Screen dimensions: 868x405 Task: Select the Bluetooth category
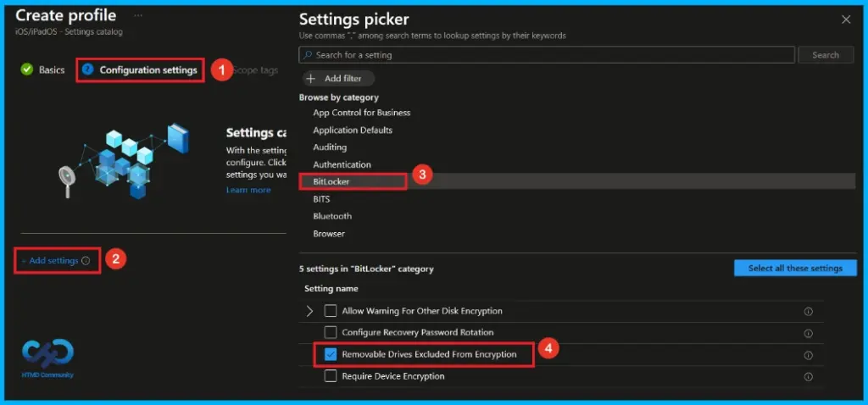(332, 216)
